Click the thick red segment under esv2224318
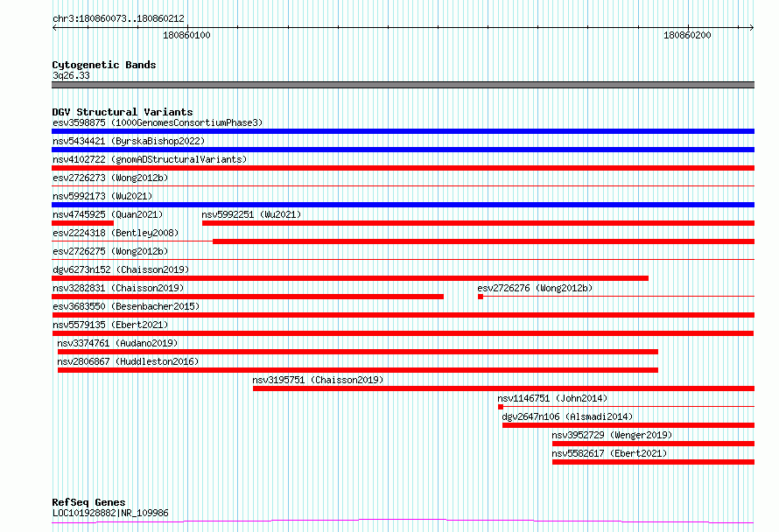 (x=483, y=241)
